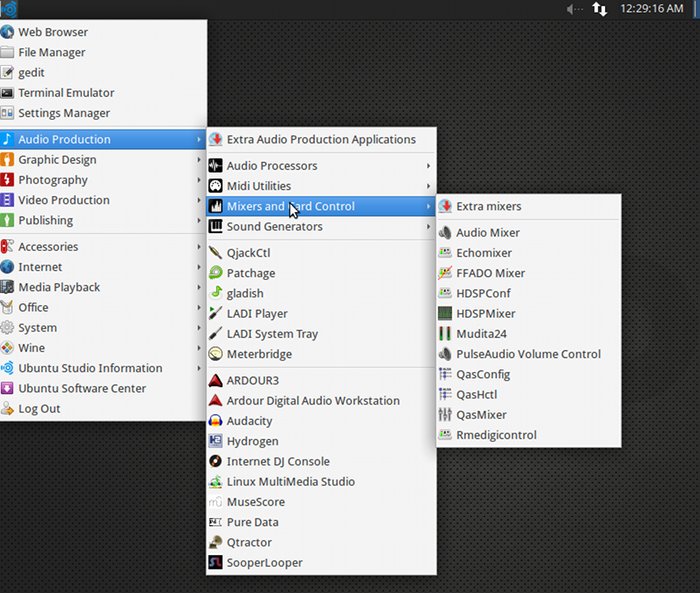Expand Graphic Design submenu arrow

pos(199,159)
